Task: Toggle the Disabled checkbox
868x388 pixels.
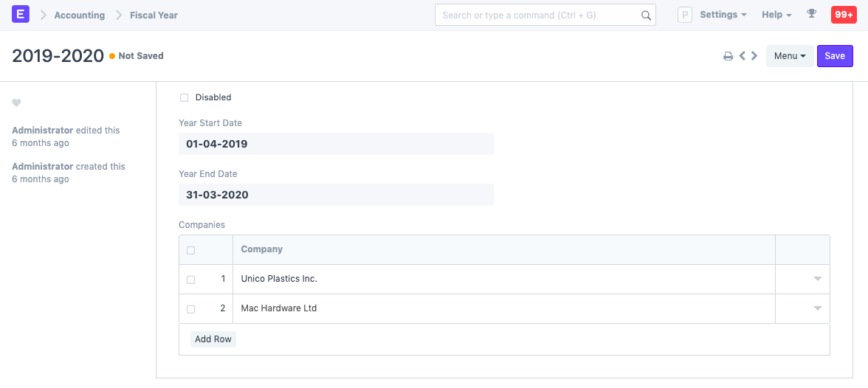Action: (185, 97)
